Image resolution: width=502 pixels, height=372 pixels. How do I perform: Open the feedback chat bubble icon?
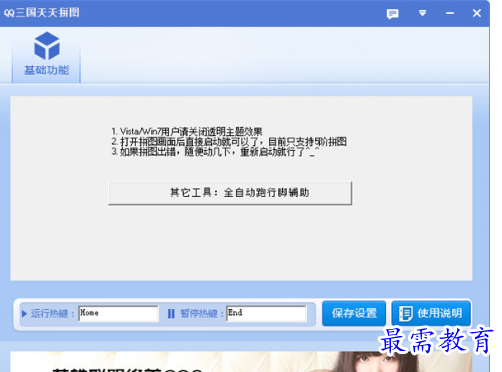[x=392, y=14]
